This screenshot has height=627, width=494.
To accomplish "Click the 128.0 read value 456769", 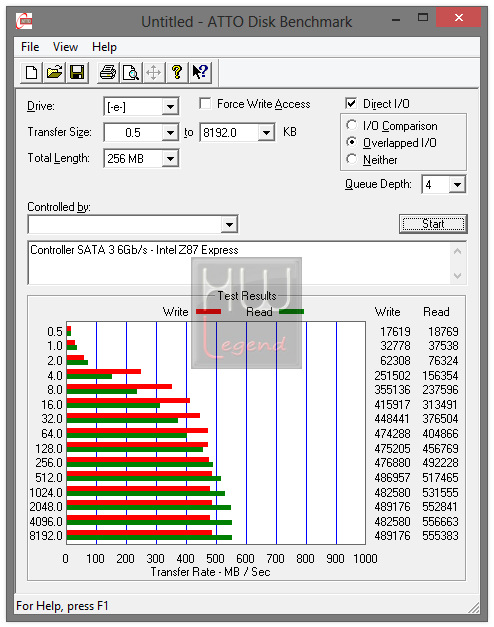I will point(440,449).
